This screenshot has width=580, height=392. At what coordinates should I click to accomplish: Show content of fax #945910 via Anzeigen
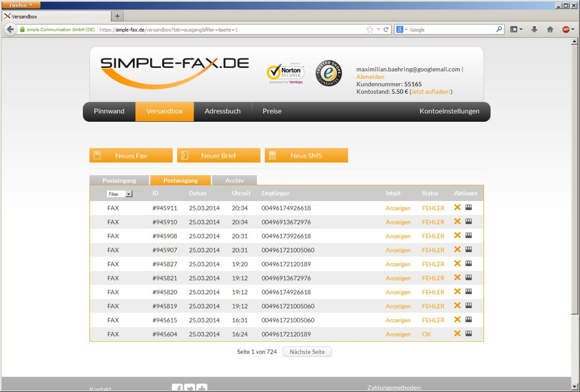click(398, 222)
